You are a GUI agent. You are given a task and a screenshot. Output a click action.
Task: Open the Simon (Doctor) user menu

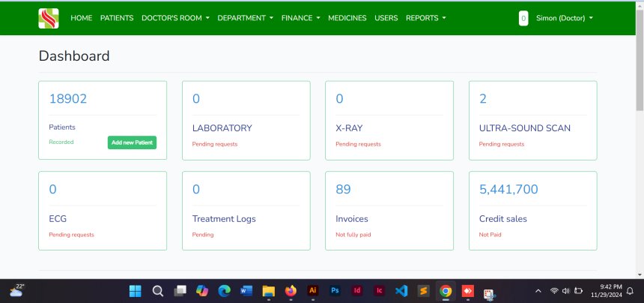[565, 18]
